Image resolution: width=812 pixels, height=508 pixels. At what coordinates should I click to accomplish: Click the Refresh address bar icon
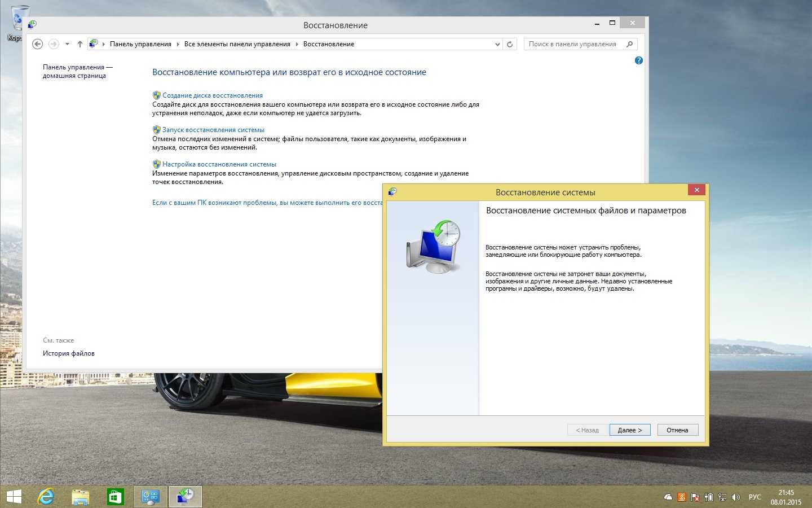[510, 44]
